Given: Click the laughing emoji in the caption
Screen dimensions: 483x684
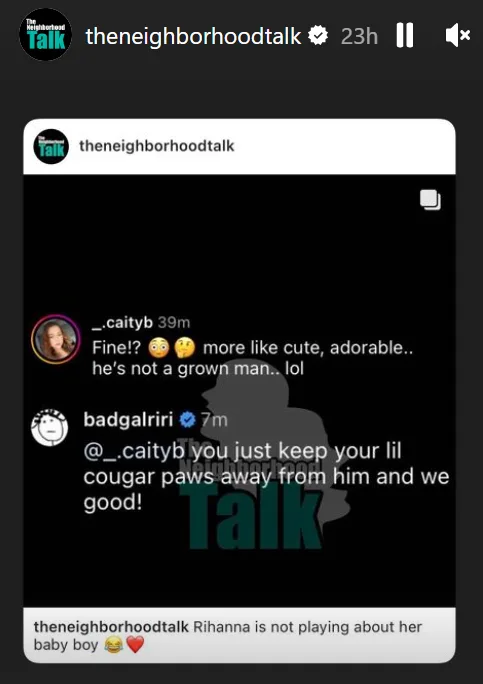Looking at the screenshot, I should click(113, 645).
